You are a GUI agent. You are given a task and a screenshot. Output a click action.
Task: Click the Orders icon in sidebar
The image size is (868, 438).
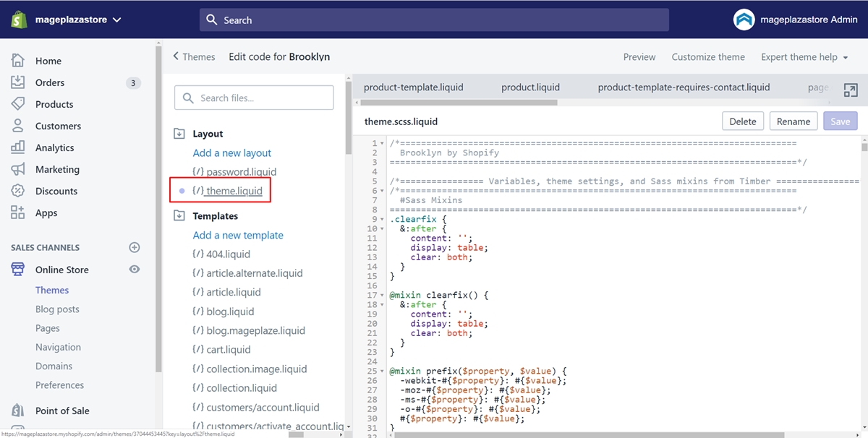18,82
